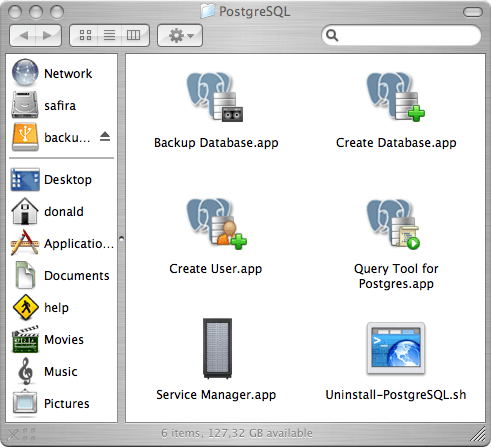Click the sidebar divider handle
491x447 pixels.
point(122,239)
